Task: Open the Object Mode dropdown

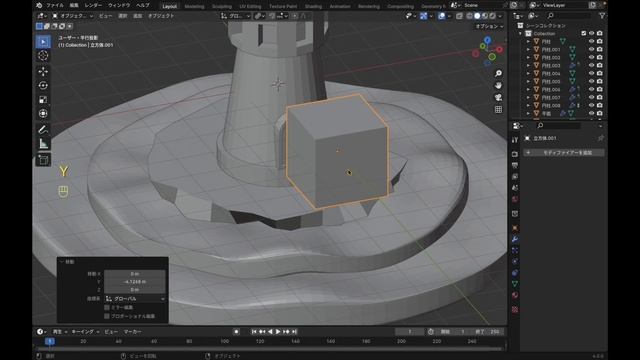Action: coord(73,16)
